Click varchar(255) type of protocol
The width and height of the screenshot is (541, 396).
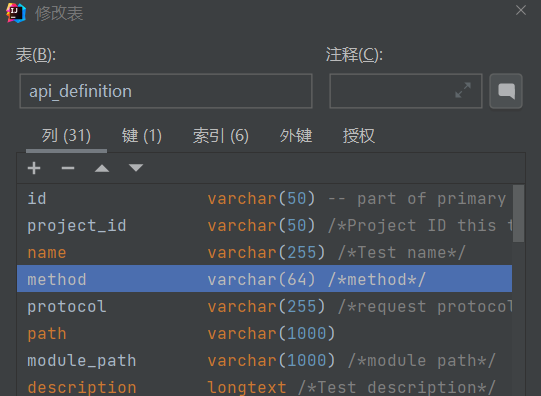coord(266,306)
